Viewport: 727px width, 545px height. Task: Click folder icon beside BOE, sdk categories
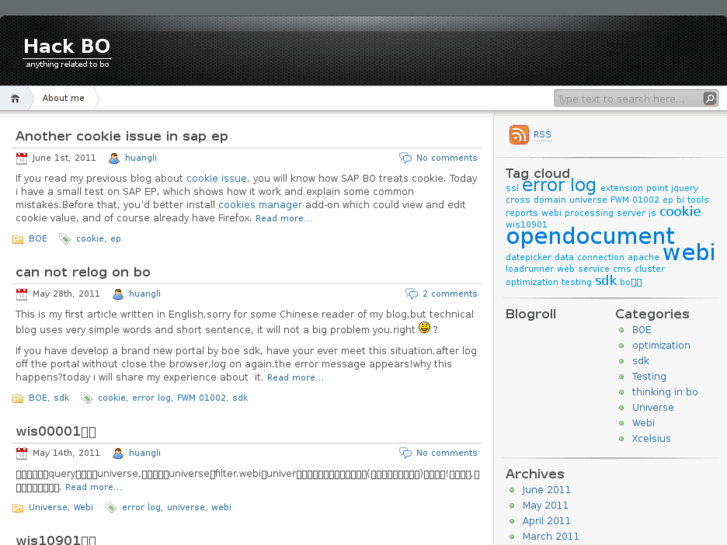point(18,398)
